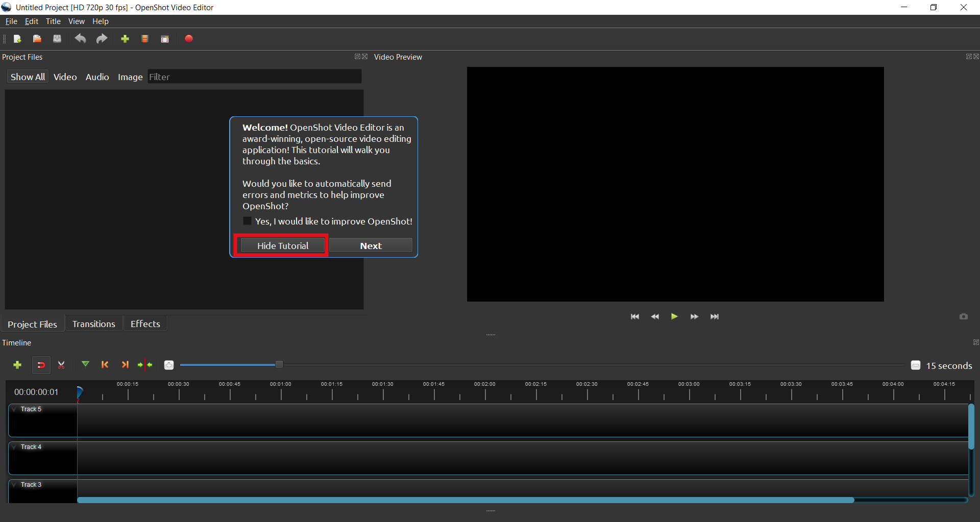980x522 pixels.
Task: Click the camera snapshot icon under preview
Action: tap(964, 316)
